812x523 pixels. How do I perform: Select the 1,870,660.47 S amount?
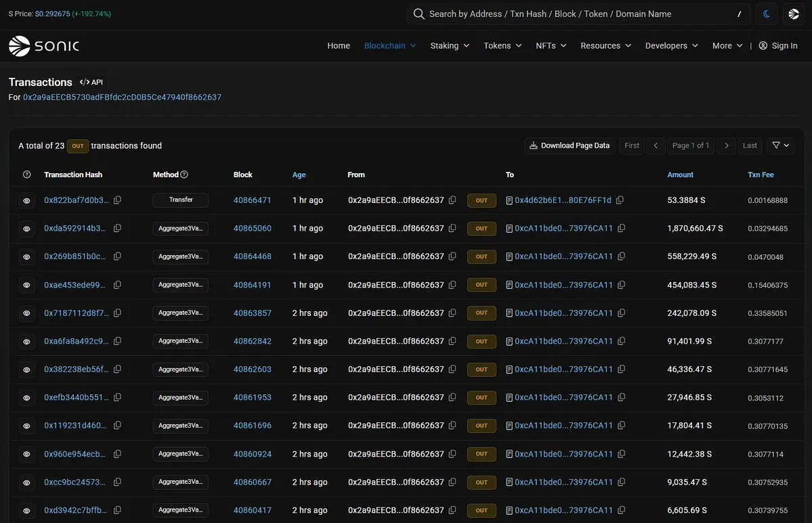coord(695,228)
